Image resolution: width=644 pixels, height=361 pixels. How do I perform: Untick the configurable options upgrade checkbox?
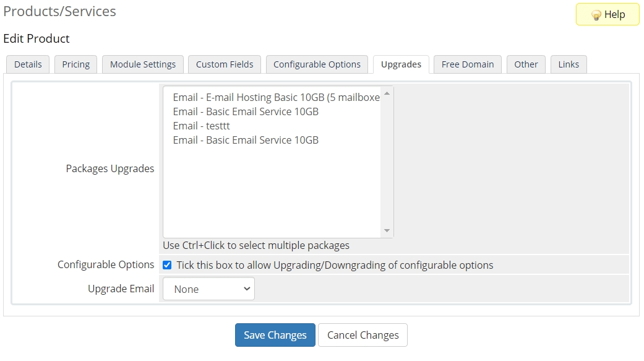tap(167, 265)
